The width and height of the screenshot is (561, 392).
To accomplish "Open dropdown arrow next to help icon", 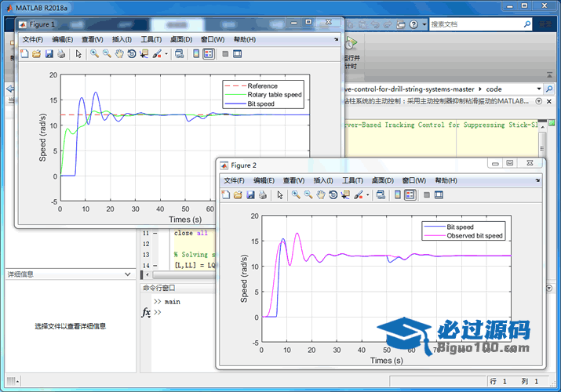I will pos(424,24).
